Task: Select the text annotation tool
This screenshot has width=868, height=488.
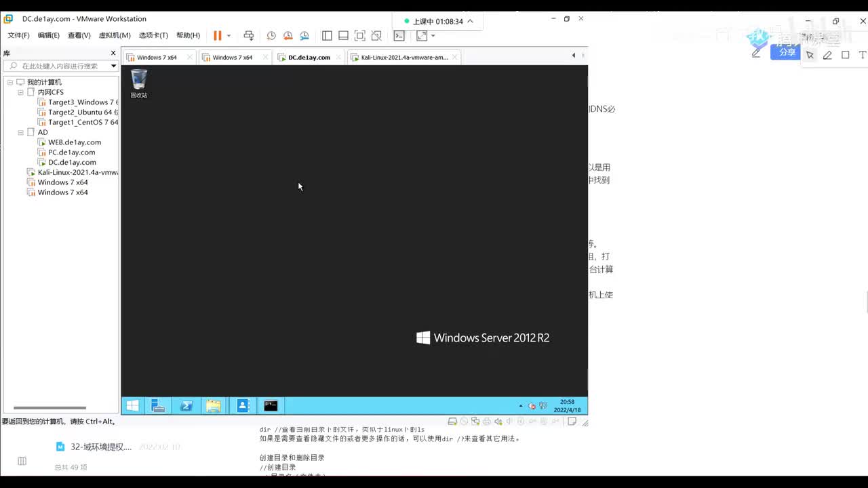Action: pyautogui.click(x=862, y=55)
